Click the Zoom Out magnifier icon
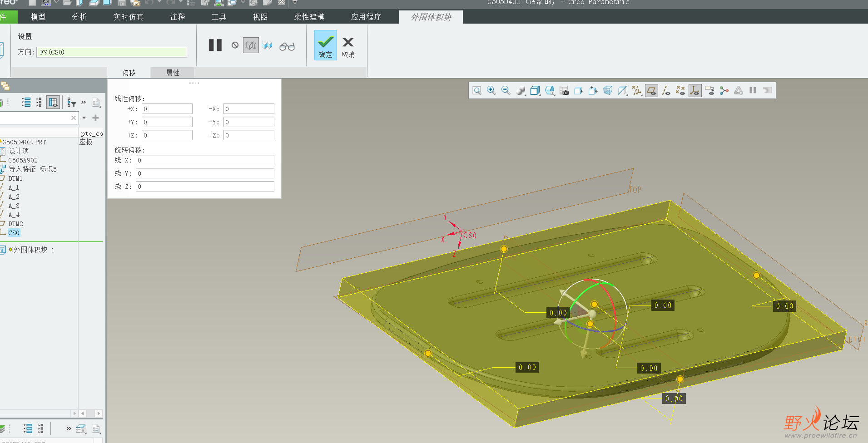 coord(506,91)
